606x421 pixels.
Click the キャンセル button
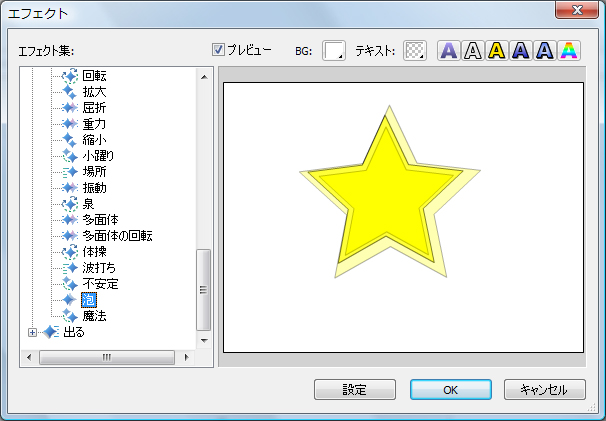pyautogui.click(x=545, y=389)
